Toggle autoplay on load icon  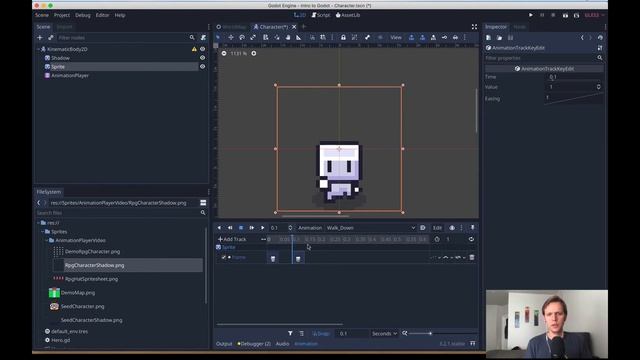click(423, 228)
